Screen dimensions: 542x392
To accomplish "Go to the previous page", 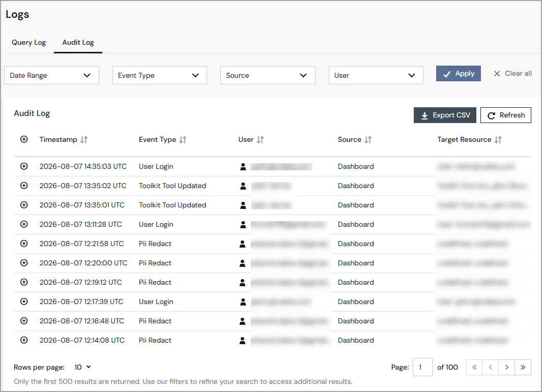I will [491, 367].
